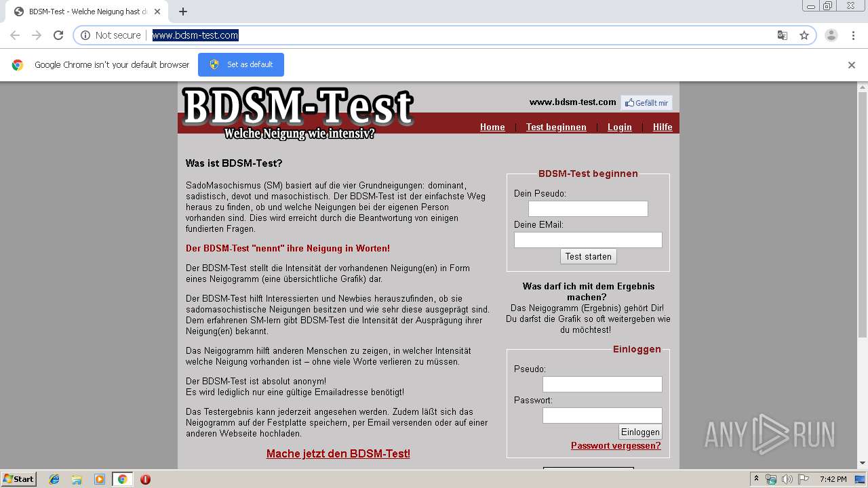Click the address bar URL
Image resolution: width=868 pixels, height=488 pixels.
tap(195, 35)
